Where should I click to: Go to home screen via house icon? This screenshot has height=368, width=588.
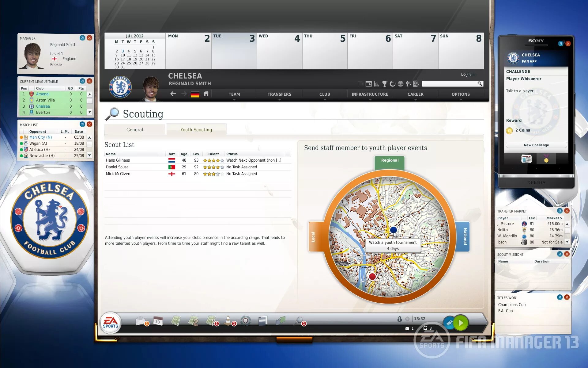pos(206,94)
